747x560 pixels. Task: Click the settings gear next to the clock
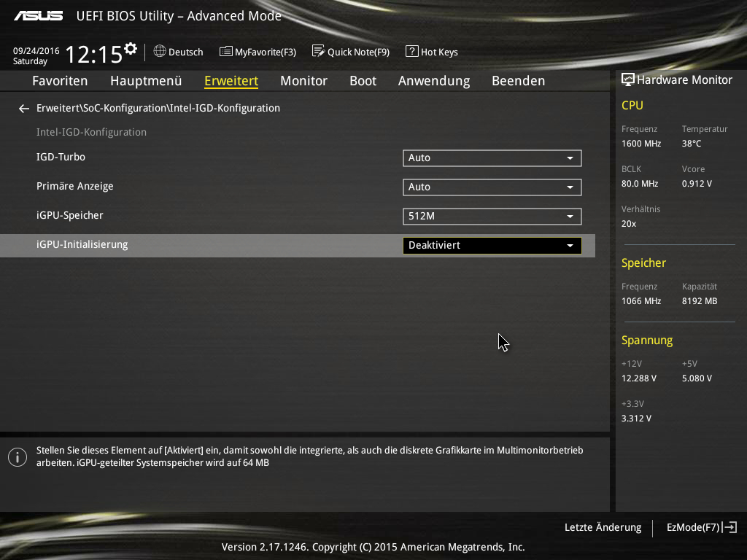coord(131,49)
